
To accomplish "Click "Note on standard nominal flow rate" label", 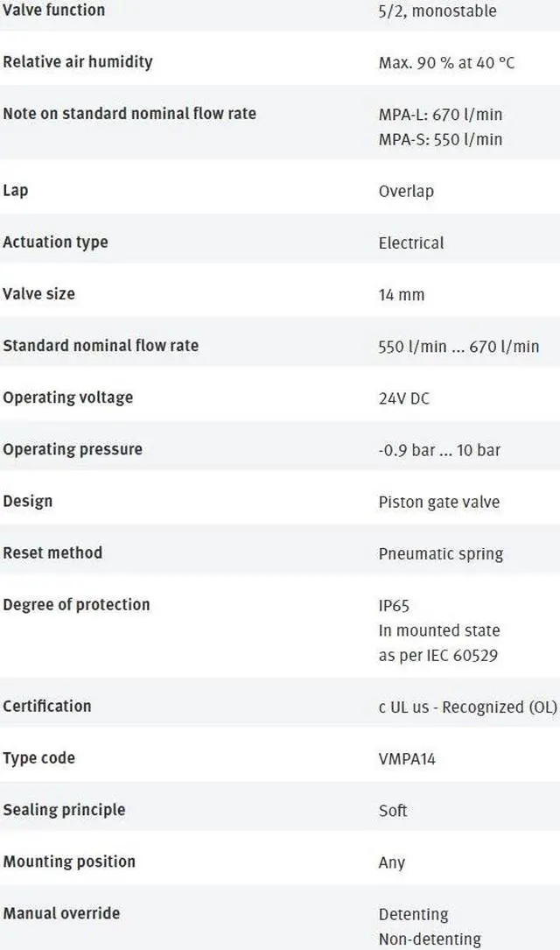I will click(x=129, y=114).
